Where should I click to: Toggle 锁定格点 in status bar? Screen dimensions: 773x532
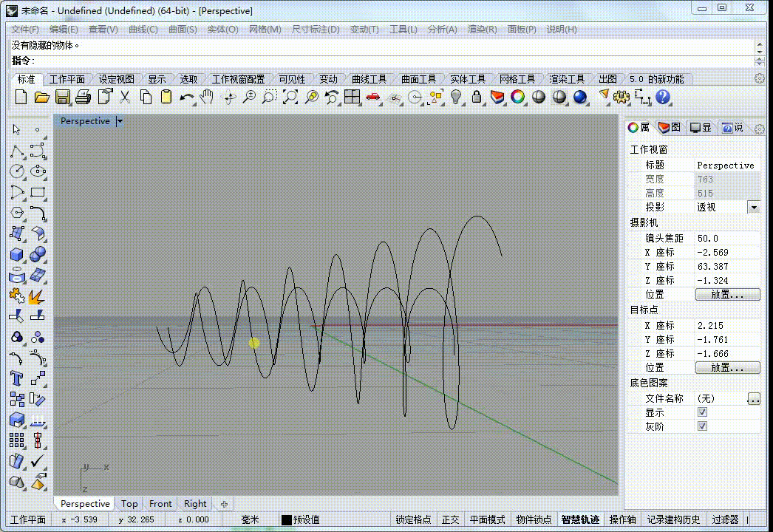click(x=413, y=519)
